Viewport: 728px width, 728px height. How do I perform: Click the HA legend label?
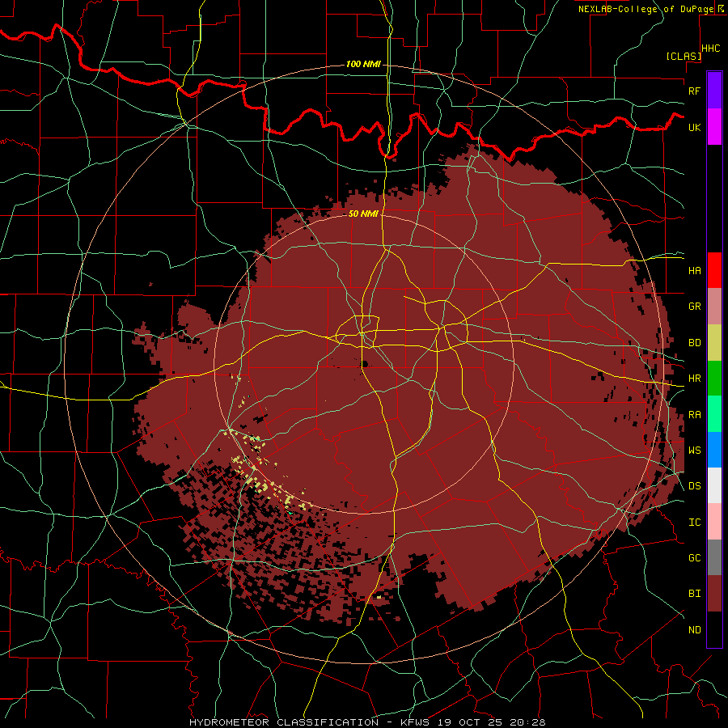(x=694, y=270)
